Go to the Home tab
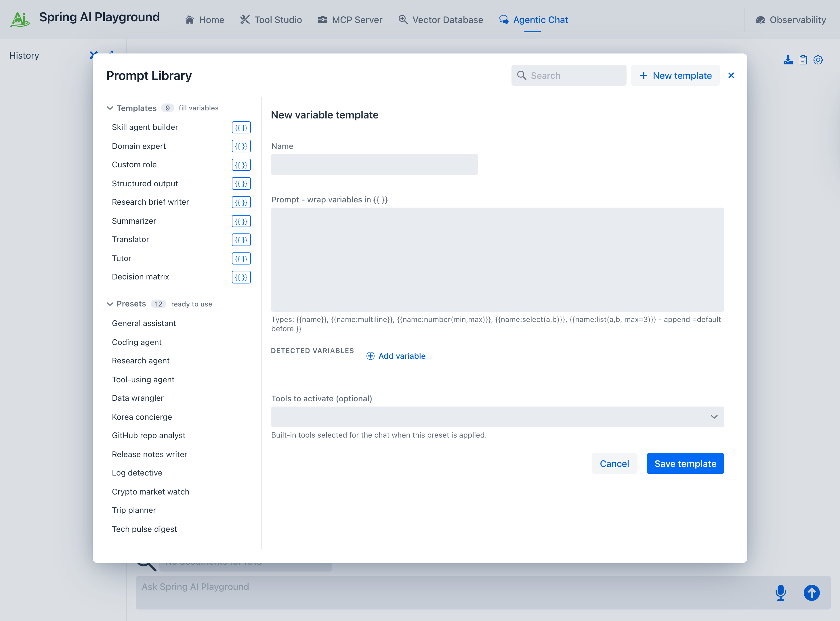This screenshot has width=840, height=621. point(205,20)
